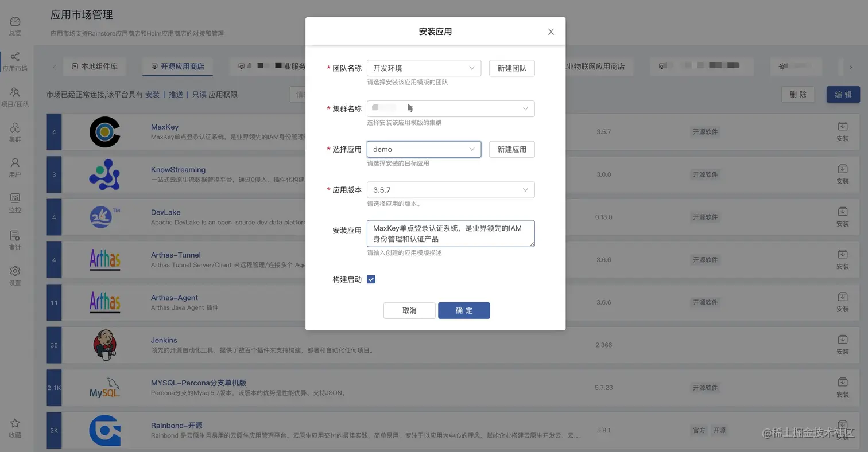The width and height of the screenshot is (868, 452).
Task: Open the 选择应用 dropdown showing demo
Action: 424,149
